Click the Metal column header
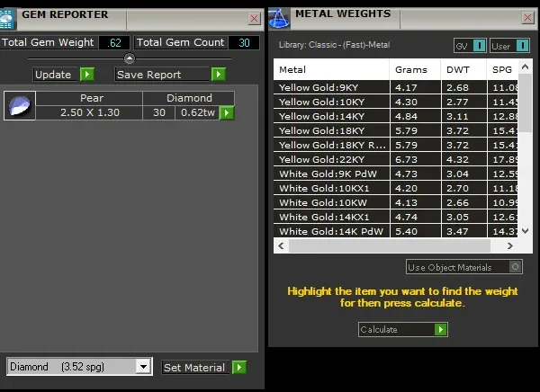 [331, 69]
